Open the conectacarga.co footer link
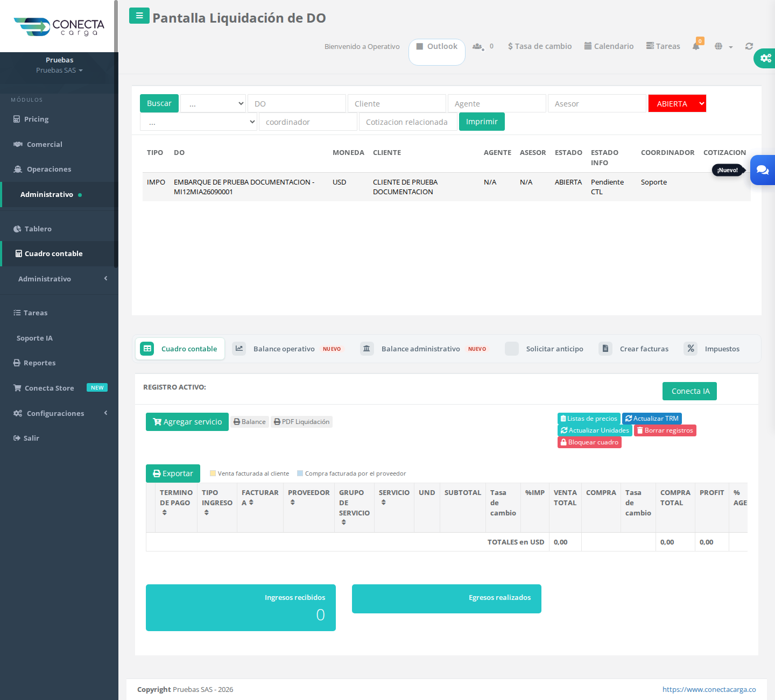 click(x=709, y=689)
